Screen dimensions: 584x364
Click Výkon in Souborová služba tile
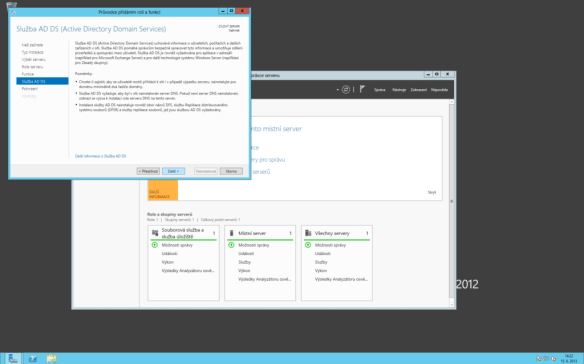[x=168, y=262]
